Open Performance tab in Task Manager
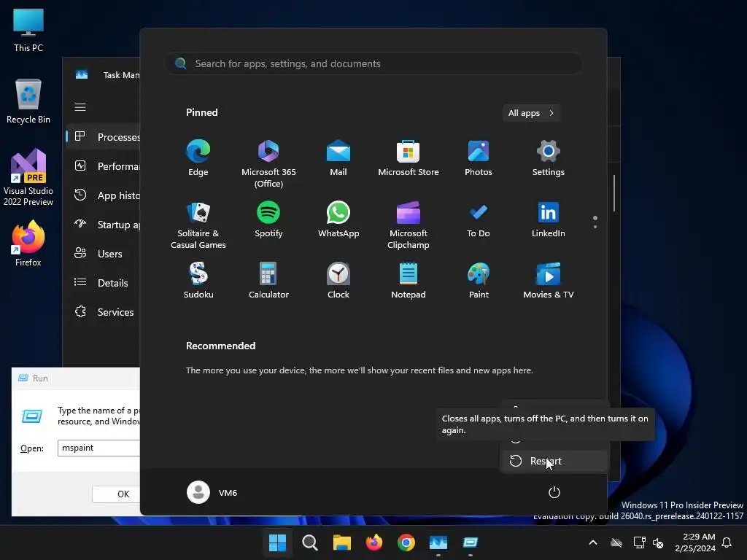Screen dimensions: 747x560 pos(104,166)
